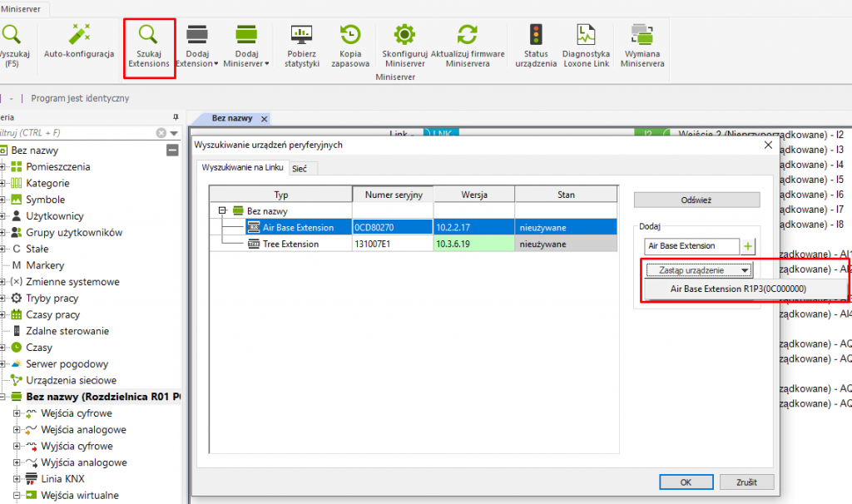
Task: Choose Air Base Extension R1P3(0C000000) menu entry
Action: tap(737, 289)
